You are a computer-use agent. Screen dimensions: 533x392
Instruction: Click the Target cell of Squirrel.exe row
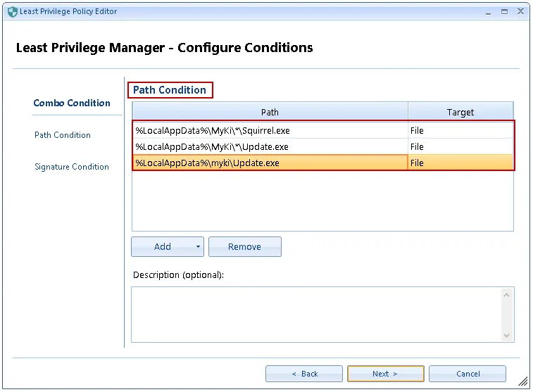tap(460, 130)
